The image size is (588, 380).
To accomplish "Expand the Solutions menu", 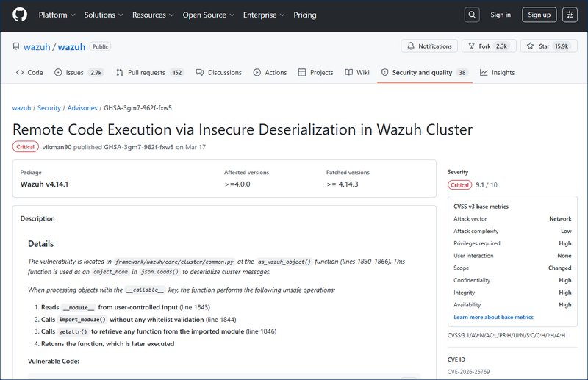I will [x=104, y=15].
